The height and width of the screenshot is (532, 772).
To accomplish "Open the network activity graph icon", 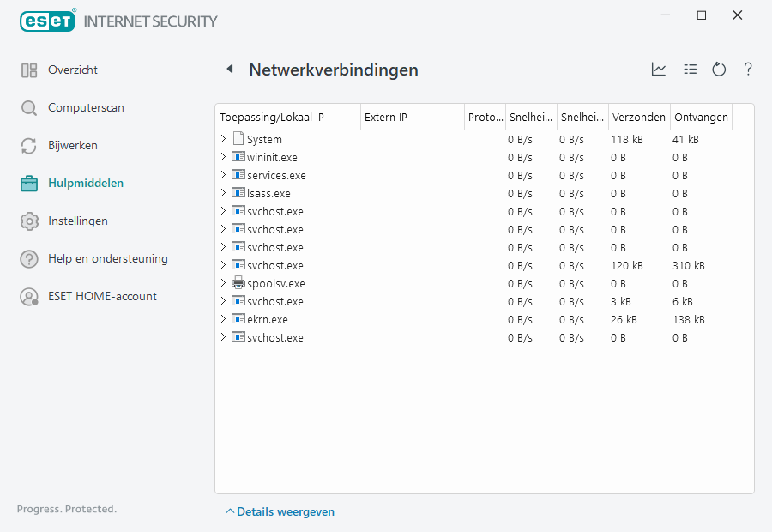I will click(x=659, y=70).
